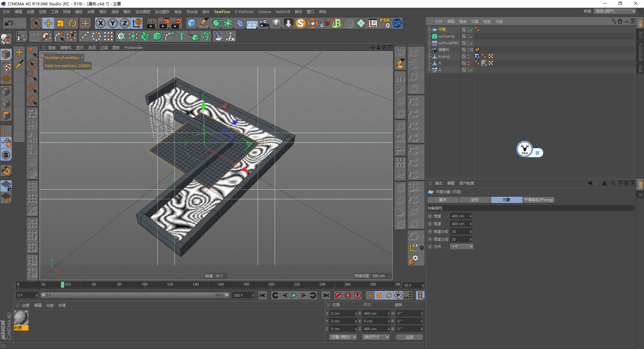Click the fx Effector icon
The image size is (644, 349).
coord(230,36)
